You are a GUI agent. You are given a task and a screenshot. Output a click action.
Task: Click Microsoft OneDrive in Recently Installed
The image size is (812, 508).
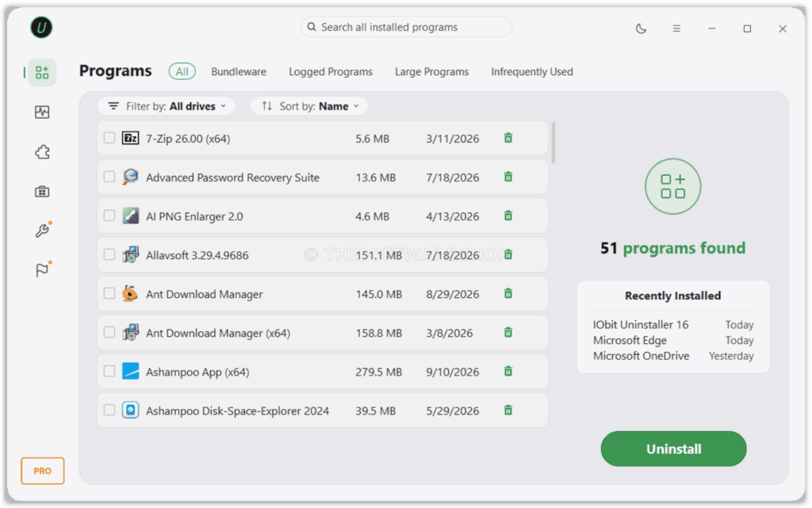[x=641, y=355]
